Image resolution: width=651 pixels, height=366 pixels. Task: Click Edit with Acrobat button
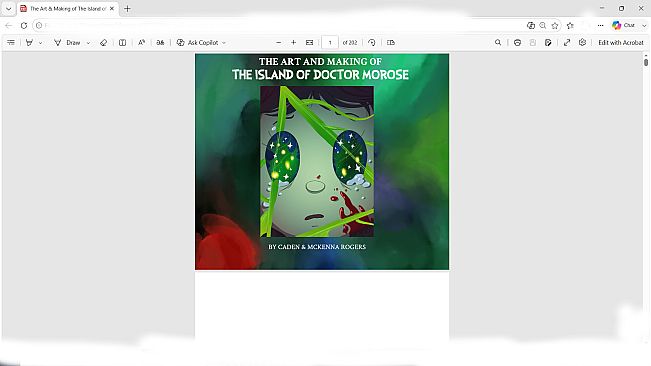coord(621,42)
